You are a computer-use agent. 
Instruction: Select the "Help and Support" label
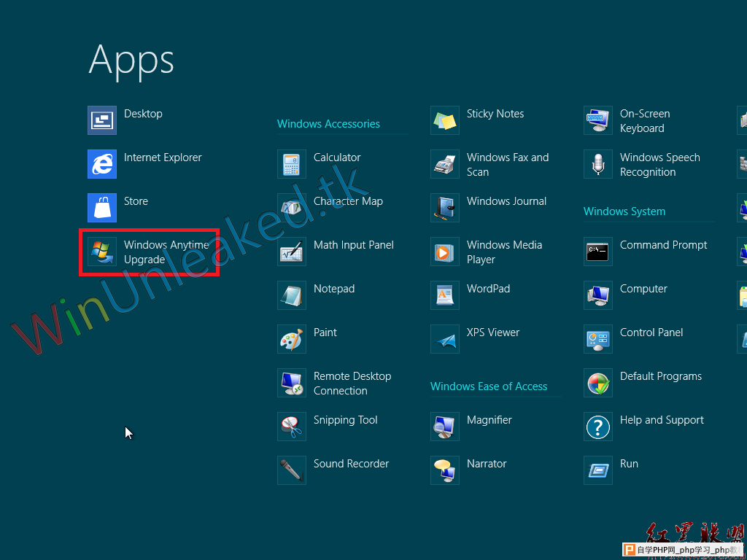point(662,421)
